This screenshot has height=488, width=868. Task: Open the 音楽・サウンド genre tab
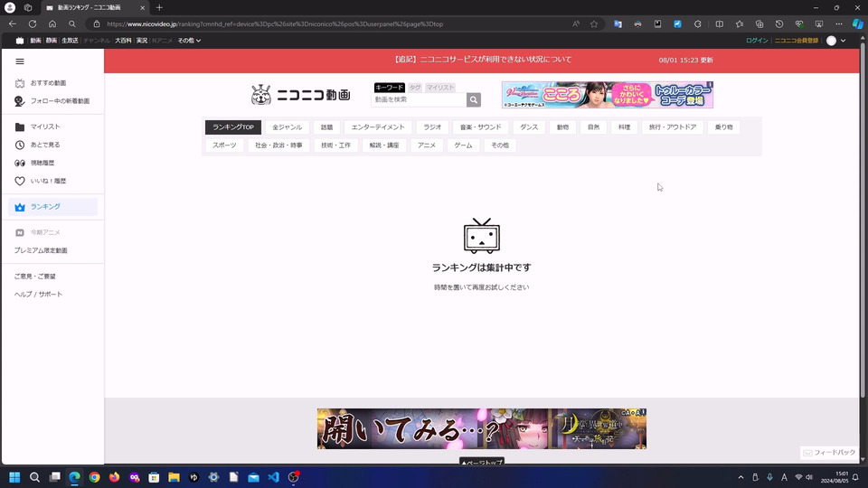pyautogui.click(x=480, y=127)
